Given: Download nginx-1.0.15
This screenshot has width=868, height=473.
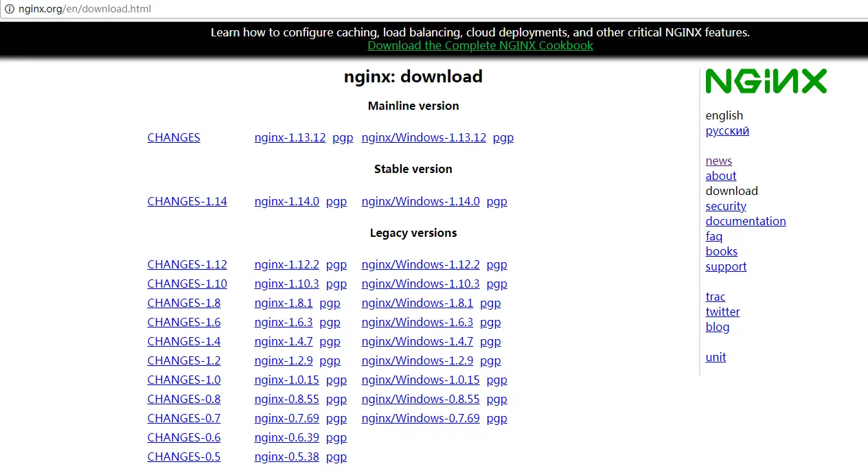Looking at the screenshot, I should [x=286, y=380].
